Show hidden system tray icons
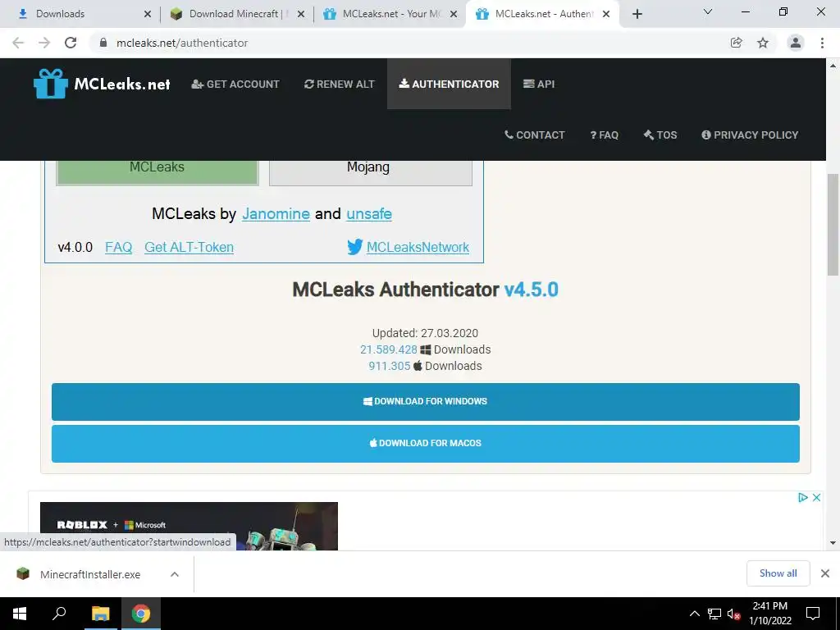Viewport: 840px width, 630px height. coord(694,614)
